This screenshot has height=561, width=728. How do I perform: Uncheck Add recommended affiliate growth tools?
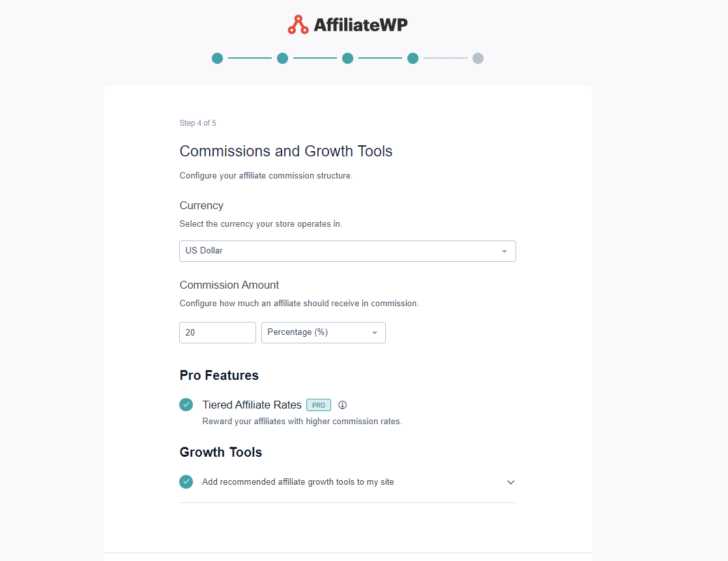tap(186, 482)
